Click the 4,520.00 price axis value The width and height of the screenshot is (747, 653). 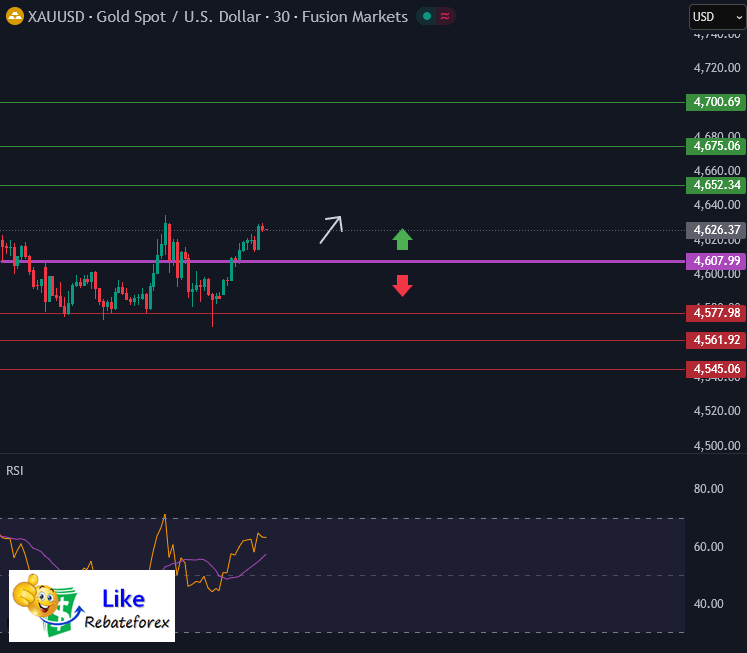717,411
